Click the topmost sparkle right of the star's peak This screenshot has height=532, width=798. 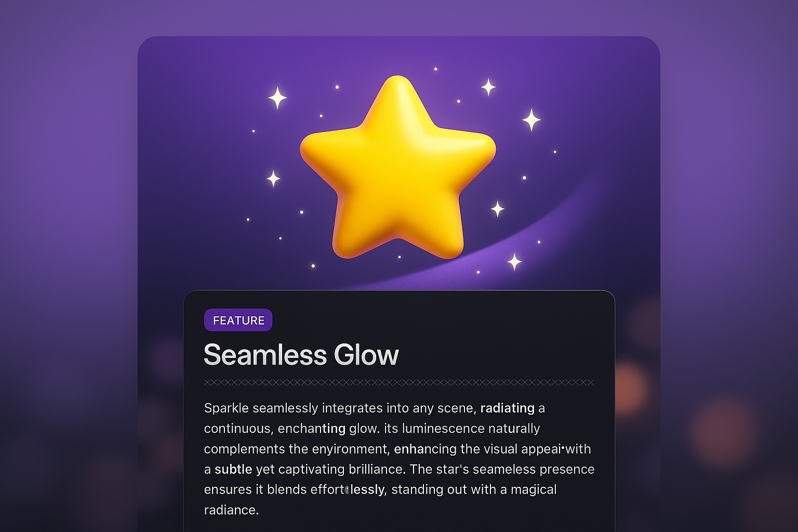[488, 87]
